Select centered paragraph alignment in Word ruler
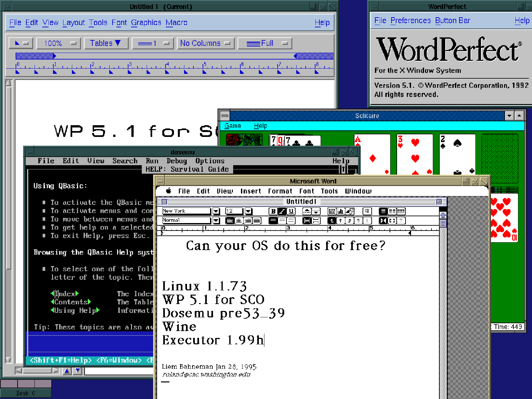The height and width of the screenshot is (399, 532). click(x=239, y=221)
